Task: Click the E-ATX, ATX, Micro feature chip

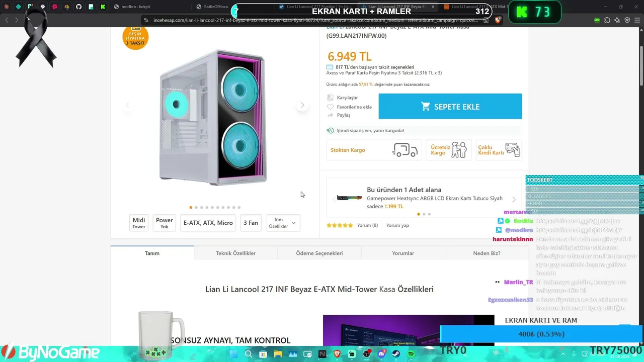Action: coord(208,223)
